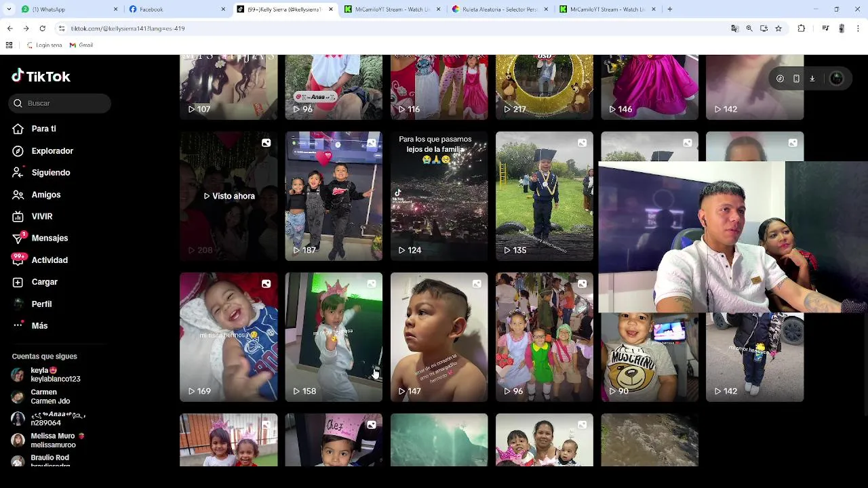Viewport: 868px width, 488px height.
Task: Open a new browser tab
Action: point(670,9)
